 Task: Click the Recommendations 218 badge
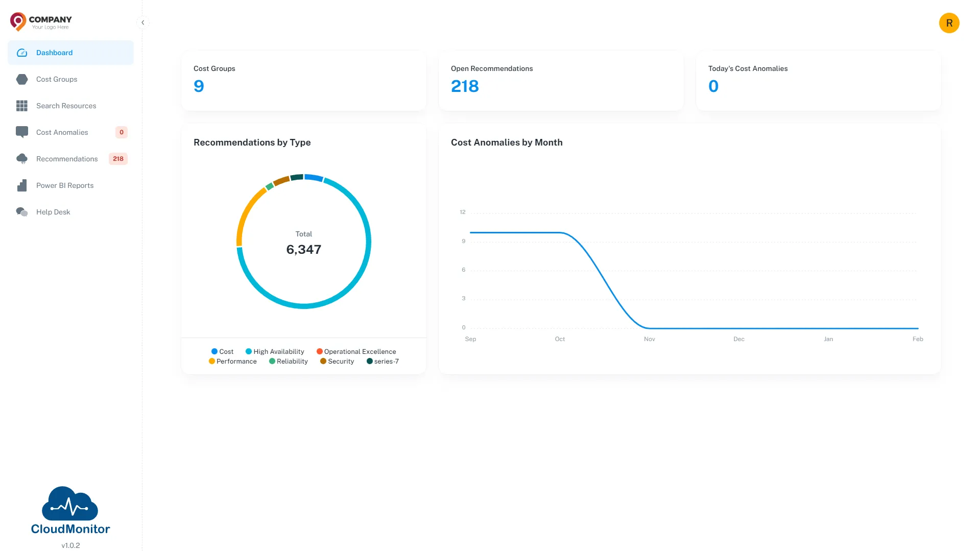pos(118,159)
